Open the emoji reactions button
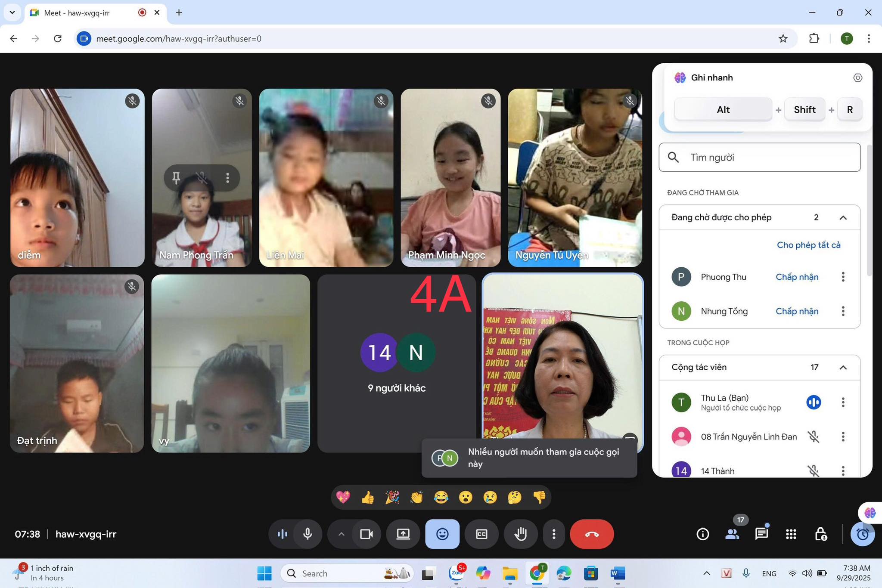This screenshot has width=882, height=588. [442, 534]
